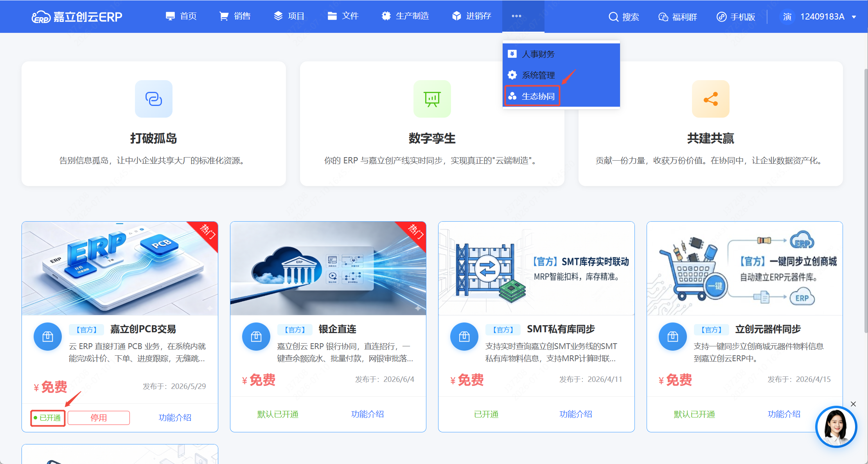Open the 嘉立创PCB交易 banner image
Screen dimensions: 868x464
click(120, 269)
